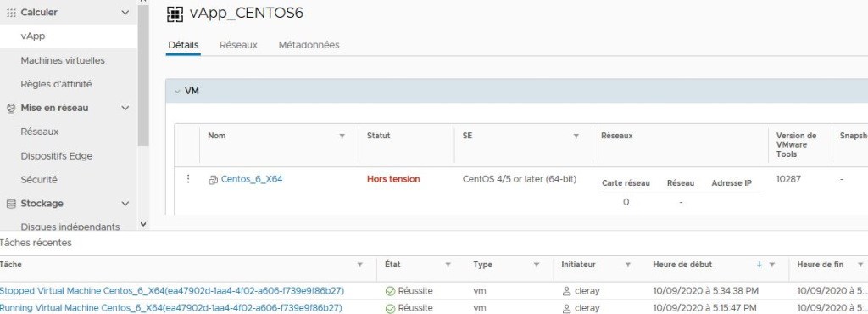The image size is (868, 314).
Task: Click the sidebar vertical scrollbar thumb
Action: coord(143,75)
